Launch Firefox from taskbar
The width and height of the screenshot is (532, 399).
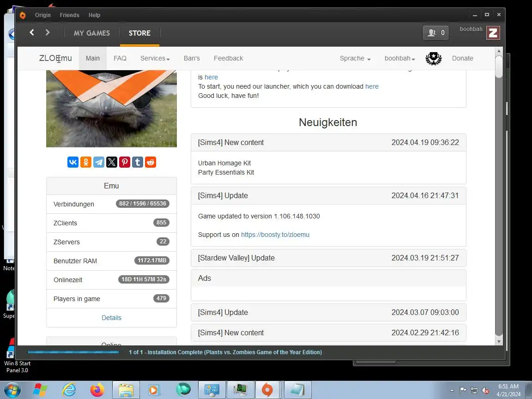click(x=97, y=390)
